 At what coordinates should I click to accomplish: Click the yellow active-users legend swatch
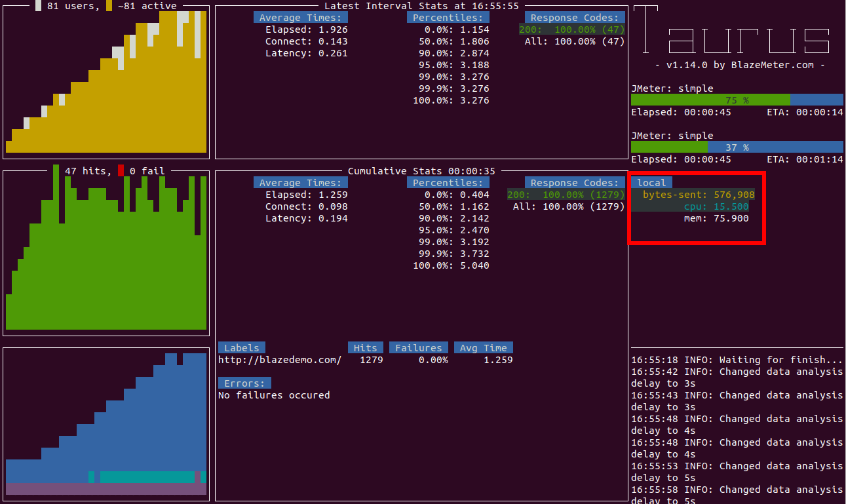pyautogui.click(x=109, y=6)
